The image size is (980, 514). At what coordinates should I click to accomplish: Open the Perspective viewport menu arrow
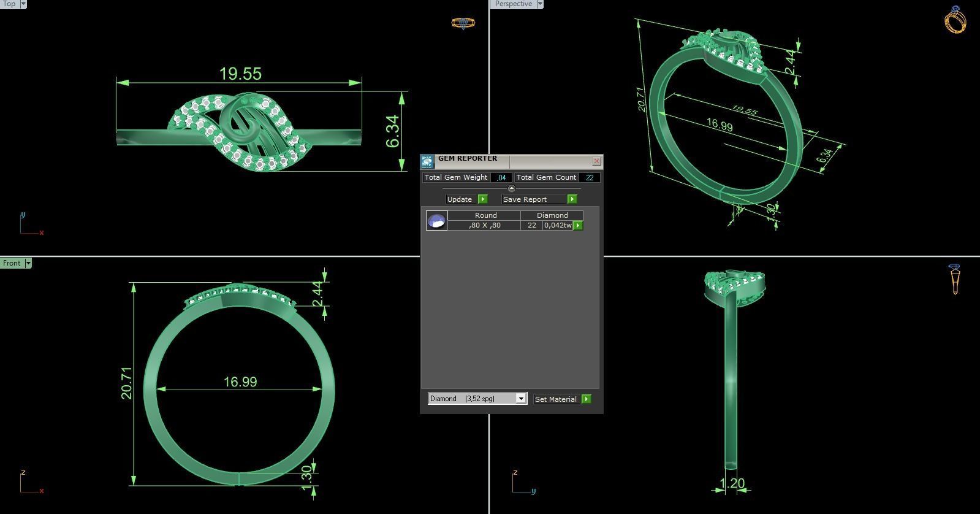point(540,4)
